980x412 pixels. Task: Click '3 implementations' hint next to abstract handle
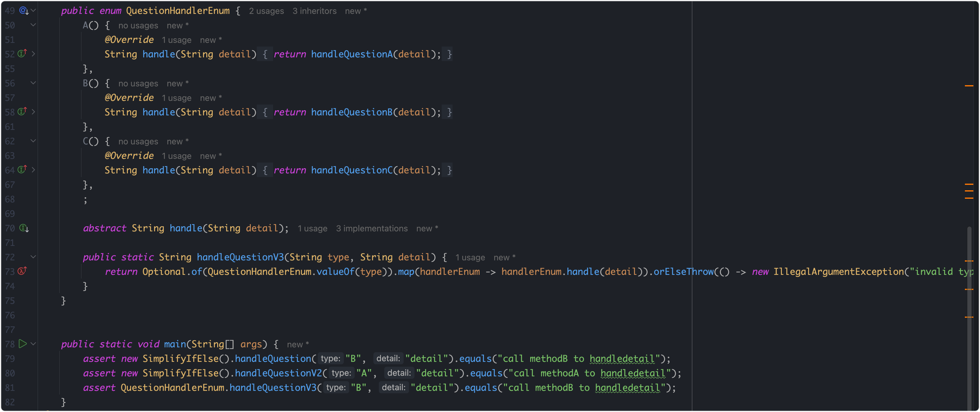372,229
